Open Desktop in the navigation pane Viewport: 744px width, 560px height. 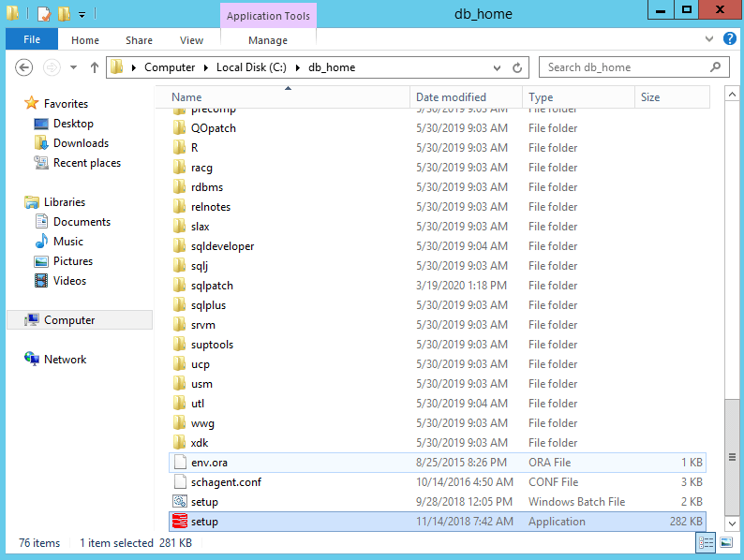click(x=73, y=124)
